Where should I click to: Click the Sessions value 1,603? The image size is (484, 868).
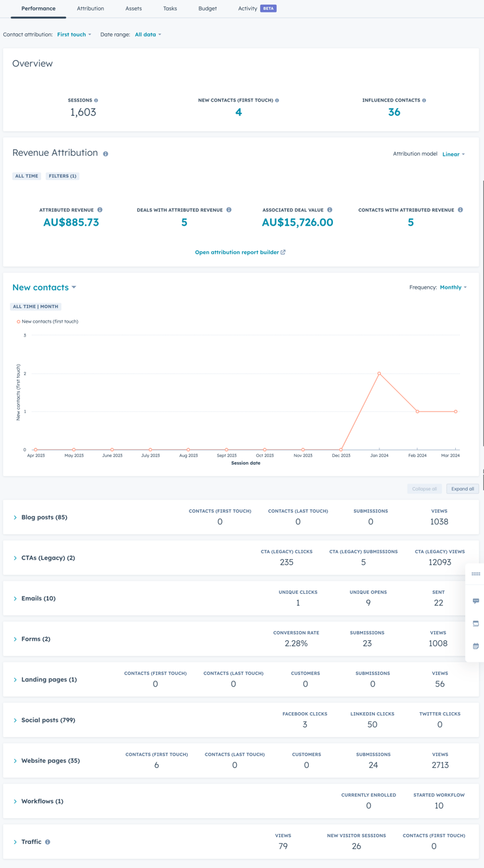[x=83, y=112]
